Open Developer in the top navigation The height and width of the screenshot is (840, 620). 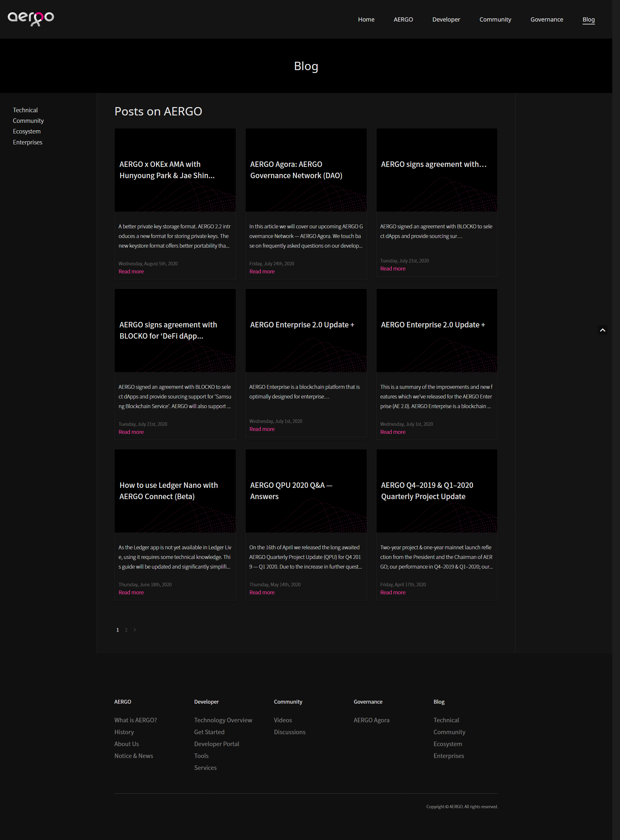pyautogui.click(x=446, y=20)
